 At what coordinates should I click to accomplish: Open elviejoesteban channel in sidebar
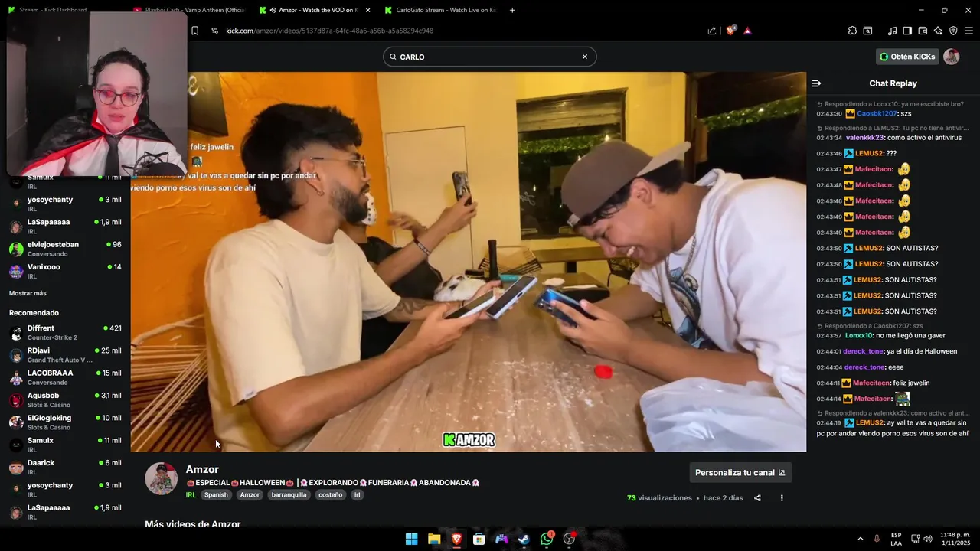65,249
